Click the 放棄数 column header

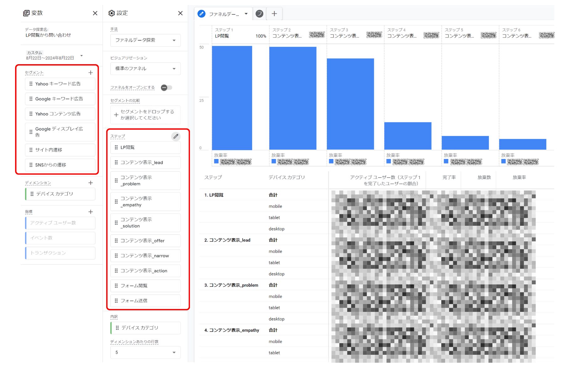coord(484,178)
